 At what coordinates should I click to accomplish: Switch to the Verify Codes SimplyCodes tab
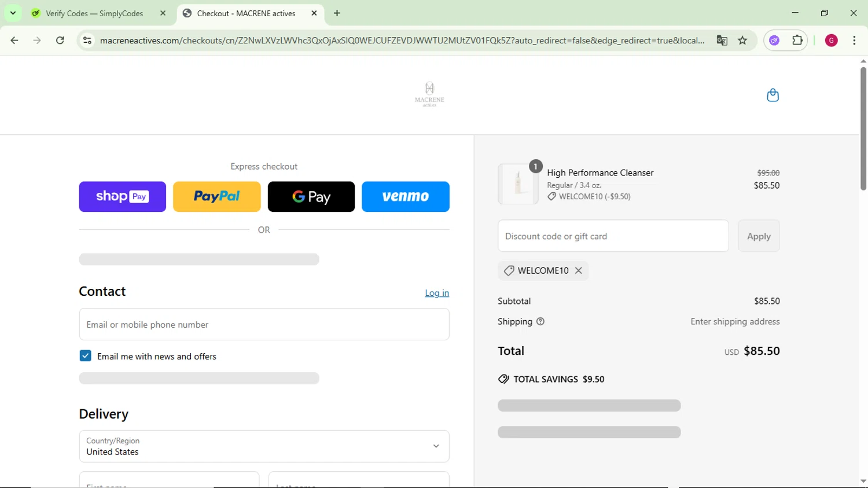tap(94, 13)
